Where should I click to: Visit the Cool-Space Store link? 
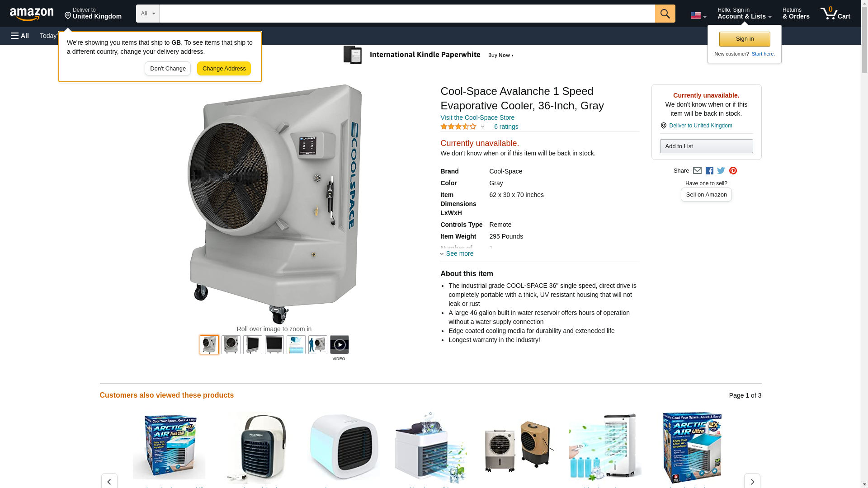pyautogui.click(x=477, y=117)
